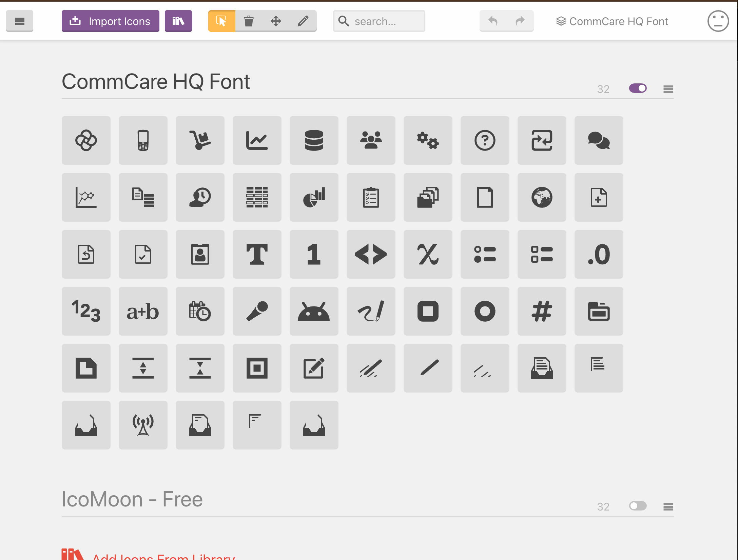The width and height of the screenshot is (738, 560).
Task: Select the open folder with tab icon
Action: [599, 311]
